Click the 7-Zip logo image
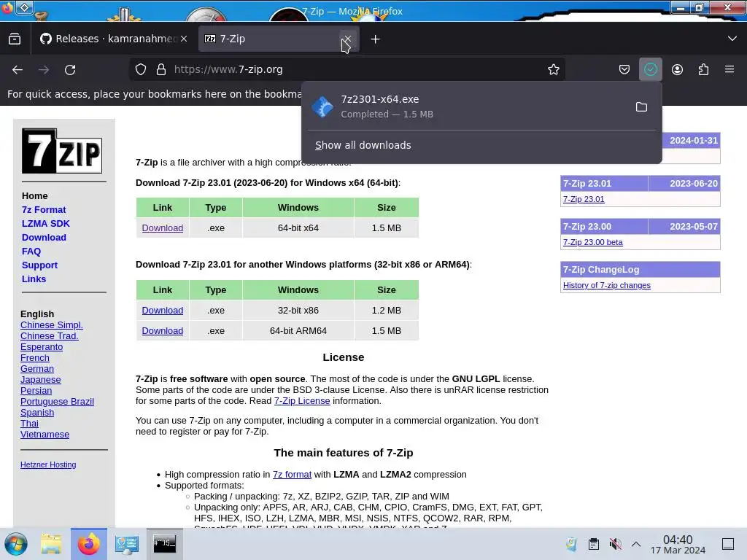Viewport: 747px width, 560px height. (x=62, y=150)
